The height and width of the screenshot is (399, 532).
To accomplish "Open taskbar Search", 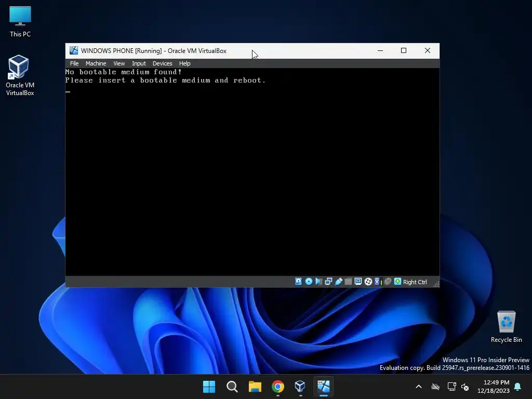I will click(x=232, y=387).
